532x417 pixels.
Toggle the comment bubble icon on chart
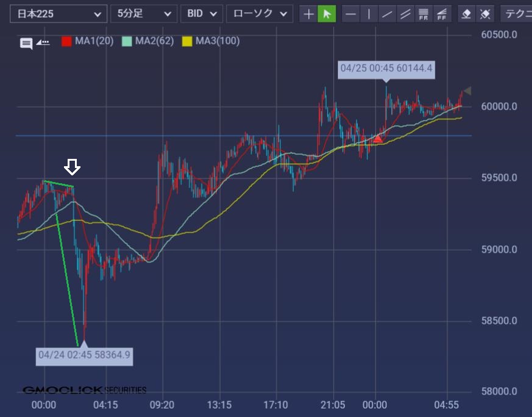pyautogui.click(x=26, y=43)
